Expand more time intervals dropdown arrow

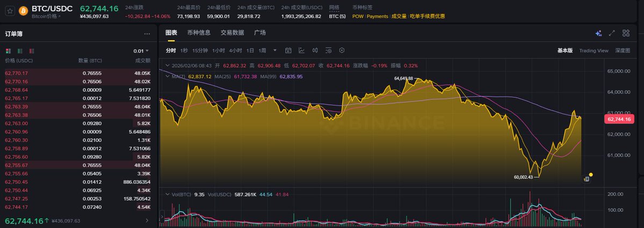point(275,51)
